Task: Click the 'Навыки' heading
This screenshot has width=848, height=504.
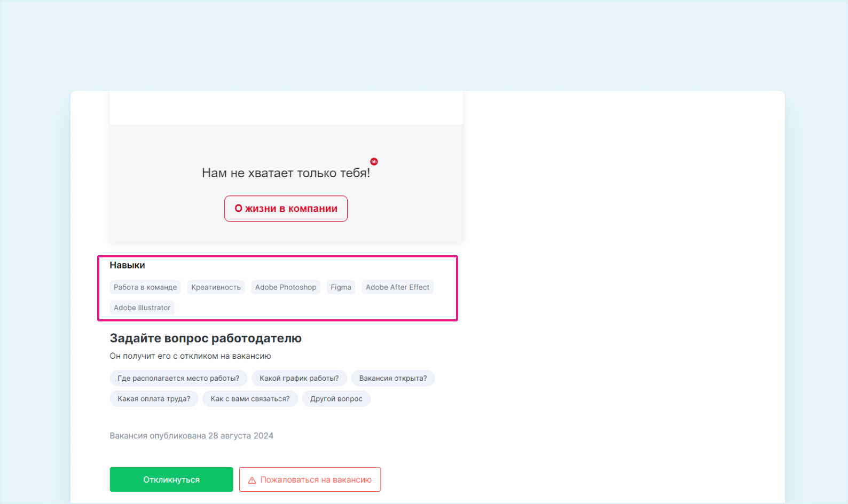Action: coord(127,265)
